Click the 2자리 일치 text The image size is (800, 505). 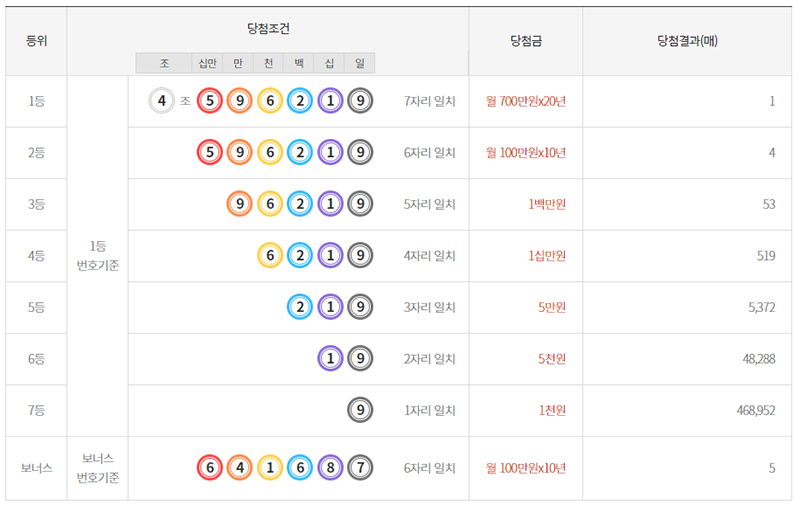tap(430, 359)
